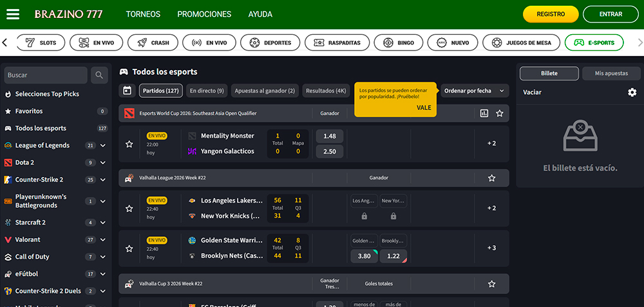The width and height of the screenshot is (644, 307).
Task: Expand the Starcraft 2 section
Action: coord(102,223)
